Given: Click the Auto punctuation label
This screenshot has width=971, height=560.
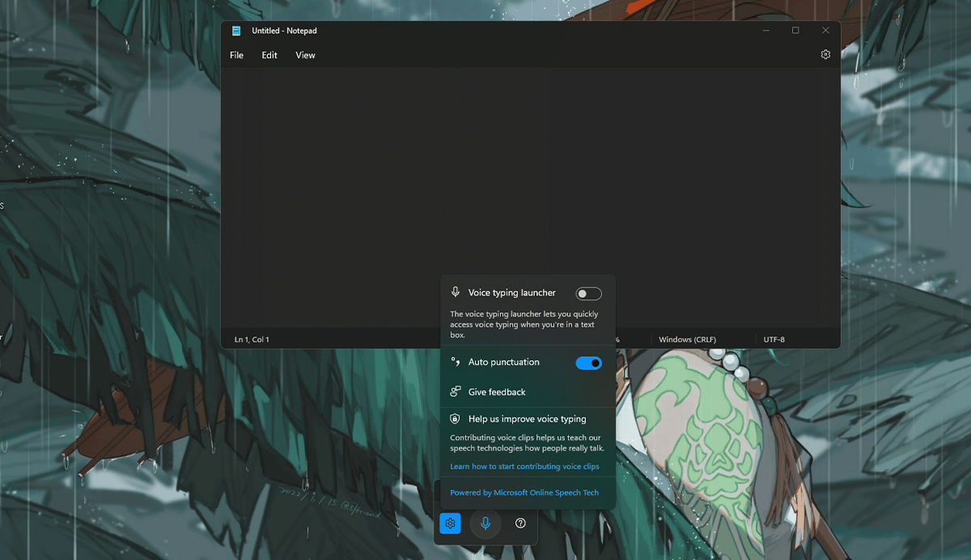Looking at the screenshot, I should click(503, 362).
